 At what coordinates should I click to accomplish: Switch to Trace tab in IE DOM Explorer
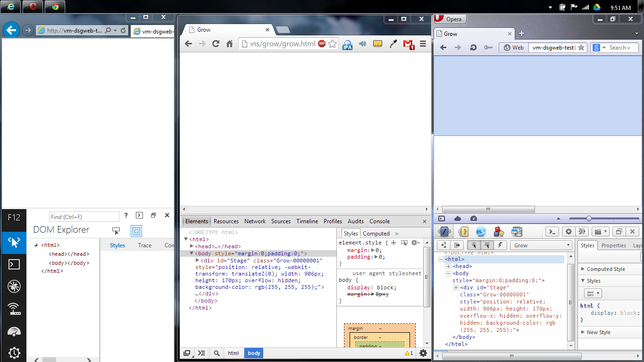(144, 245)
